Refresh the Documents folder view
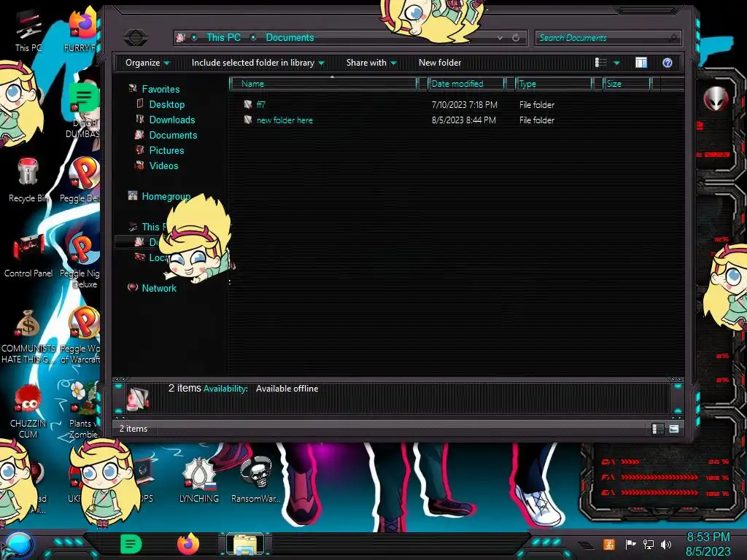 (516, 38)
